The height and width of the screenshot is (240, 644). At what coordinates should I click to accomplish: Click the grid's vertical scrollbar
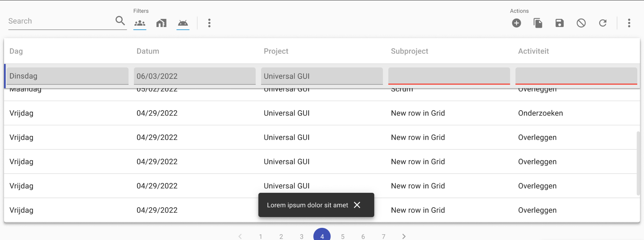pos(638,163)
